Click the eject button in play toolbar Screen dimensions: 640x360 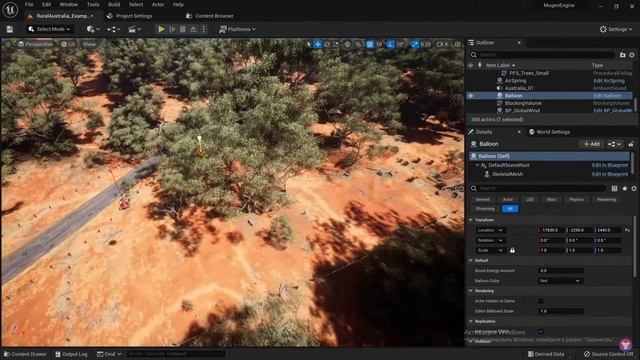[193, 29]
